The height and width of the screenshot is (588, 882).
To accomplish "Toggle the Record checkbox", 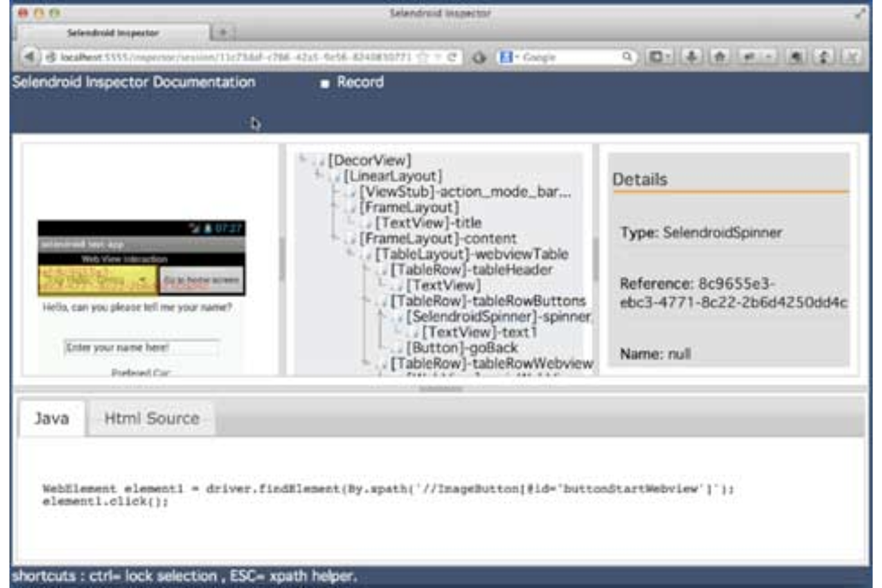I will pyautogui.click(x=325, y=84).
